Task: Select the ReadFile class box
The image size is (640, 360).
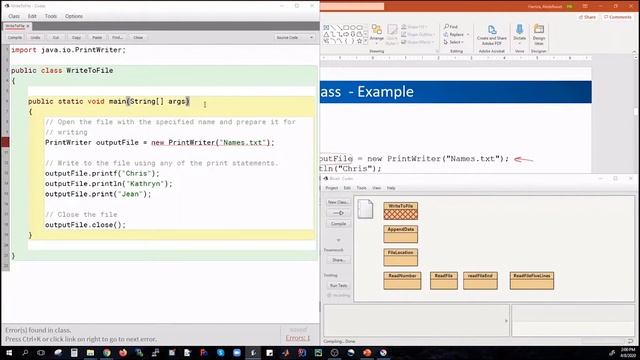Action: click(x=444, y=281)
